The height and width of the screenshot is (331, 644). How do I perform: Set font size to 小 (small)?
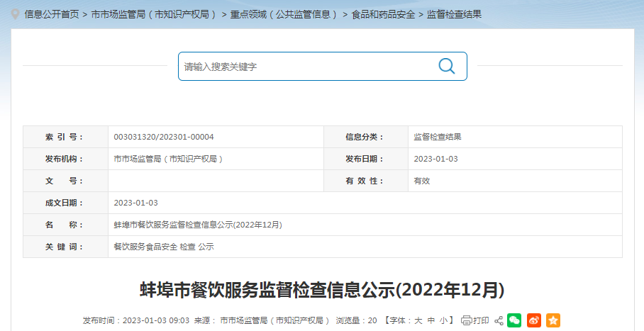point(443,320)
